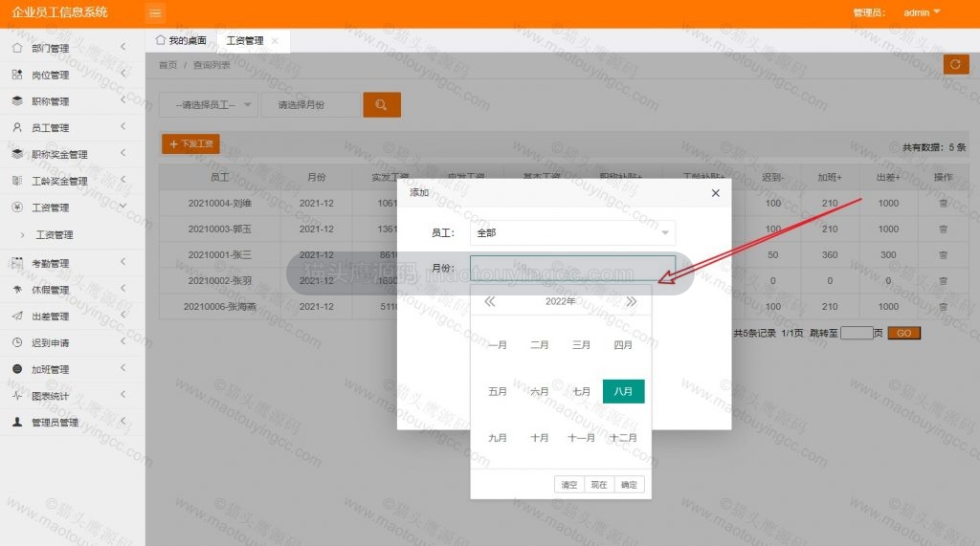The height and width of the screenshot is (546, 980).
Task: Go to next year in date picker
Action: pyautogui.click(x=632, y=302)
